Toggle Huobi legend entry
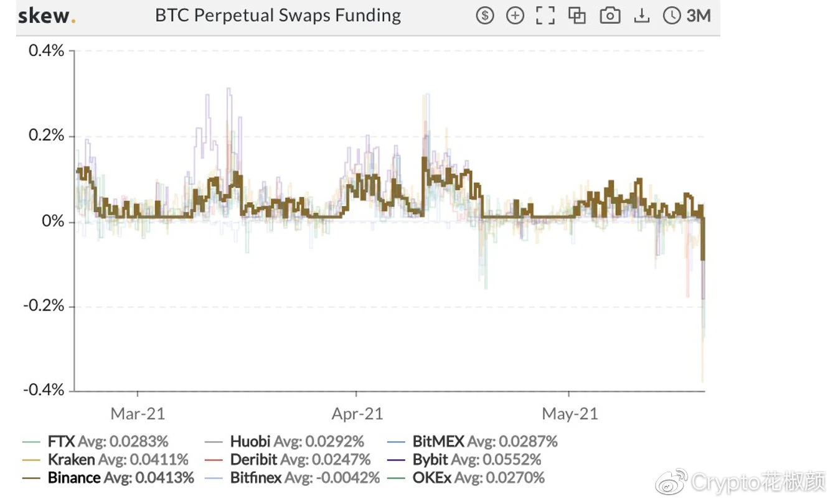Image resolution: width=833 pixels, height=504 pixels. 284,442
